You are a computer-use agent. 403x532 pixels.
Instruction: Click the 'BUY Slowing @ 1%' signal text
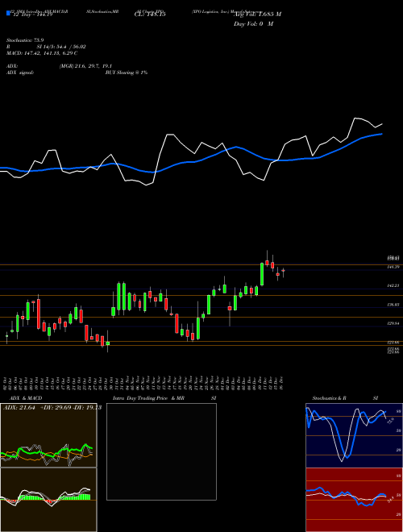click(x=127, y=73)
